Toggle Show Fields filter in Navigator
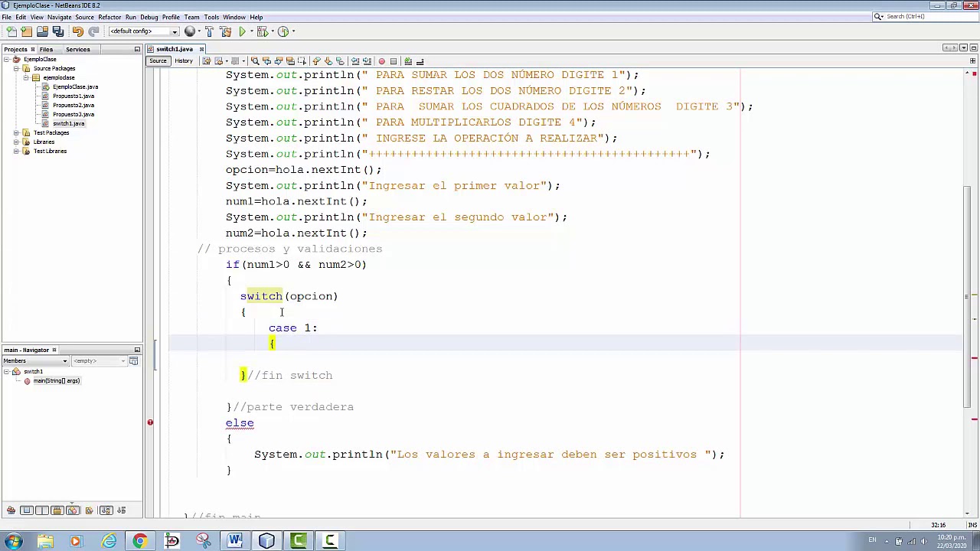Screen dimensions: 980x551 (27, 510)
